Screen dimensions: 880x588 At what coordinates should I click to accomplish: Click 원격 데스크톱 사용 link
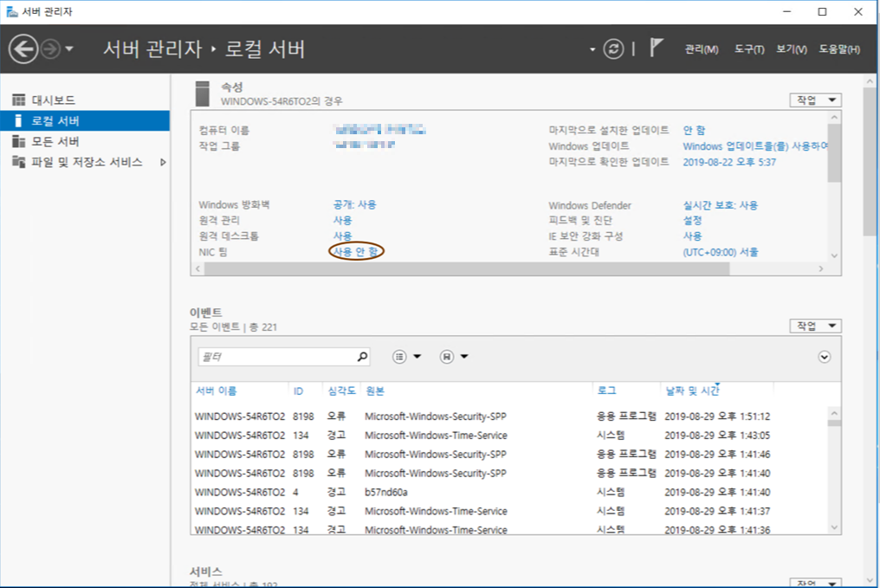click(342, 236)
